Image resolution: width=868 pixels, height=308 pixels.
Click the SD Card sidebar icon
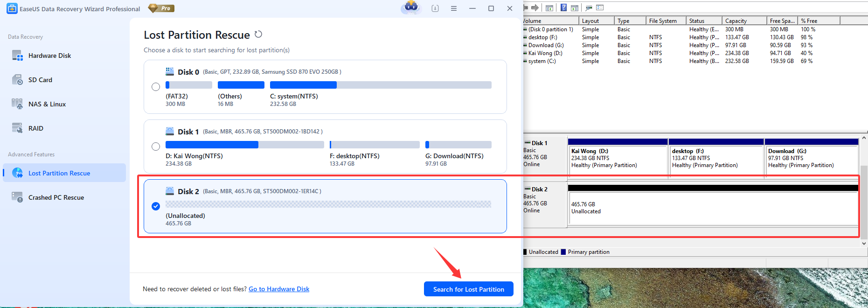17,80
